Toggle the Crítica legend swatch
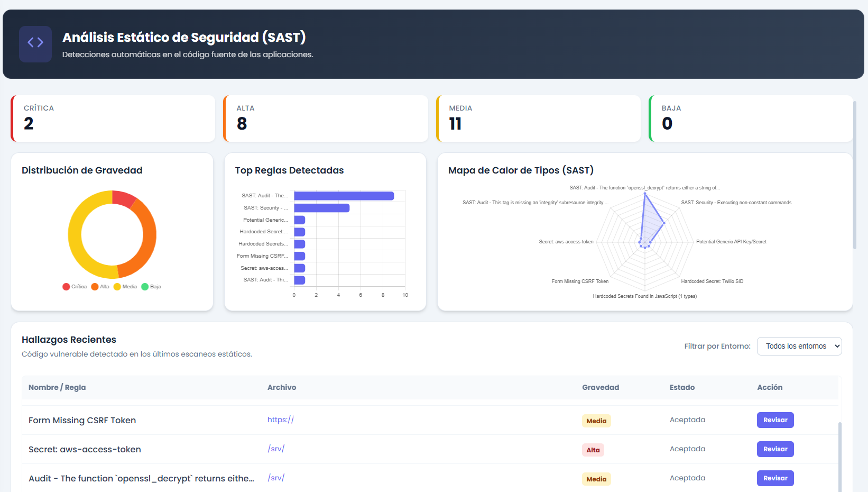The image size is (868, 492). [x=66, y=287]
